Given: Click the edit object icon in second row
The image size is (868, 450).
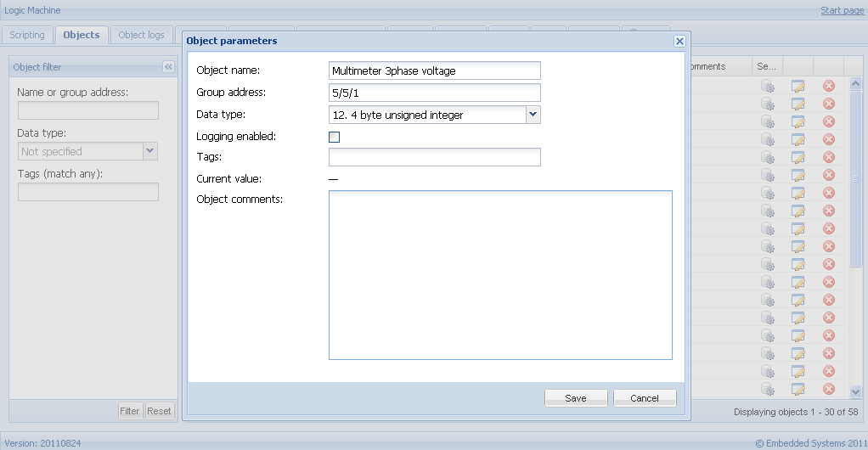Looking at the screenshot, I should tap(798, 104).
